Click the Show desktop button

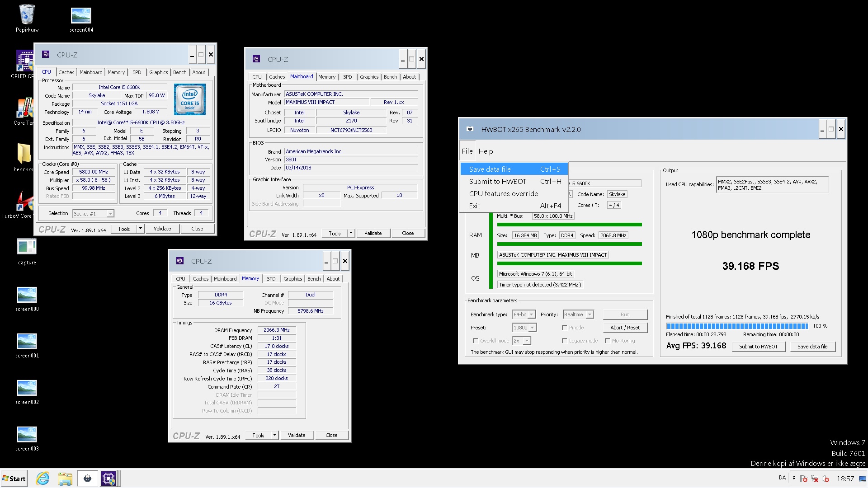[863, 479]
